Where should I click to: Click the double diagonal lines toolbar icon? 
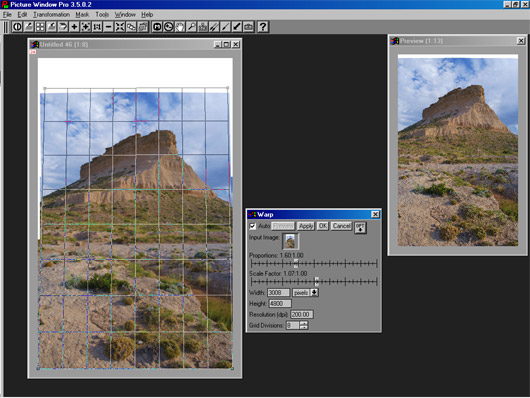pos(214,27)
